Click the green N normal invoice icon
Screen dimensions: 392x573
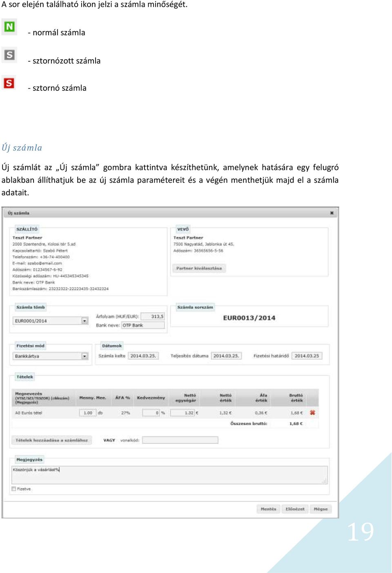click(x=9, y=27)
